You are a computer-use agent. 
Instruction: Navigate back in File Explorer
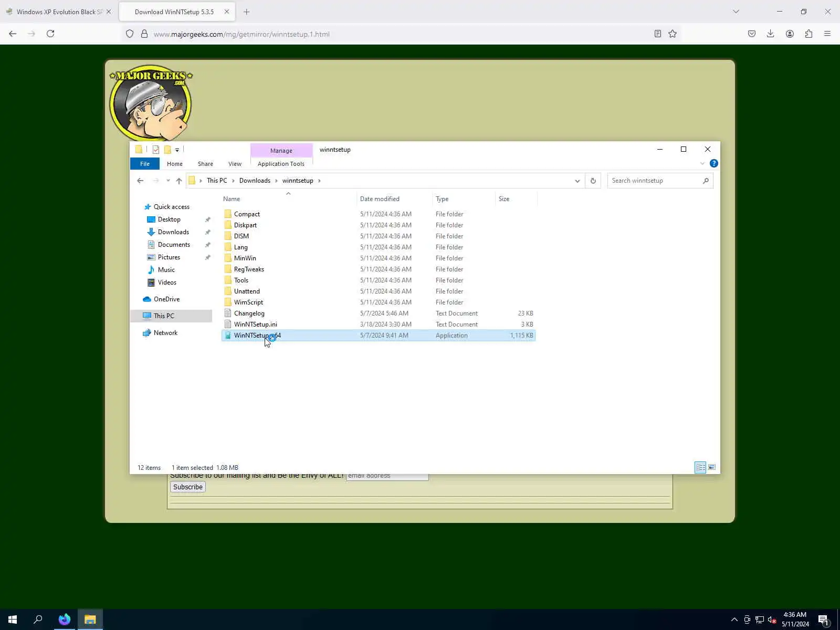pyautogui.click(x=140, y=181)
